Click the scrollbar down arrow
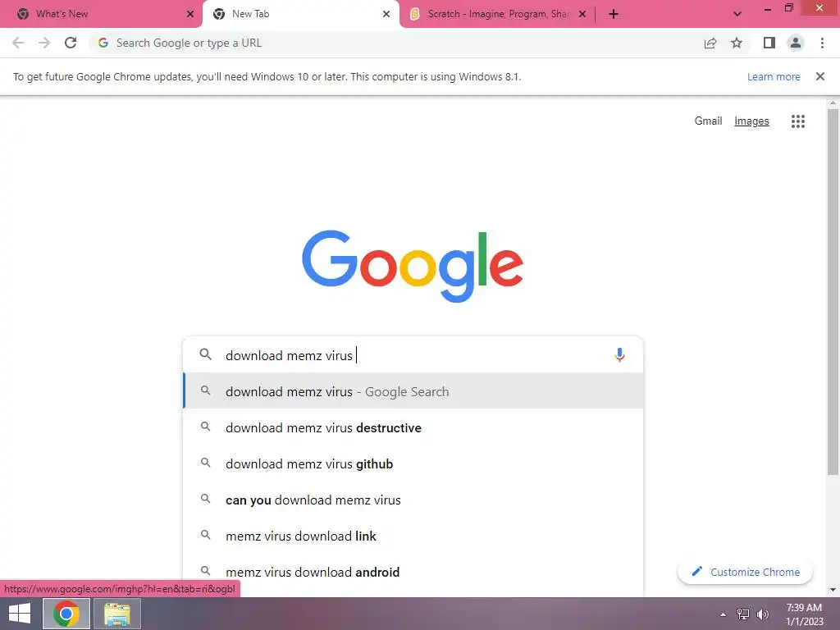This screenshot has width=840, height=630. (x=833, y=590)
